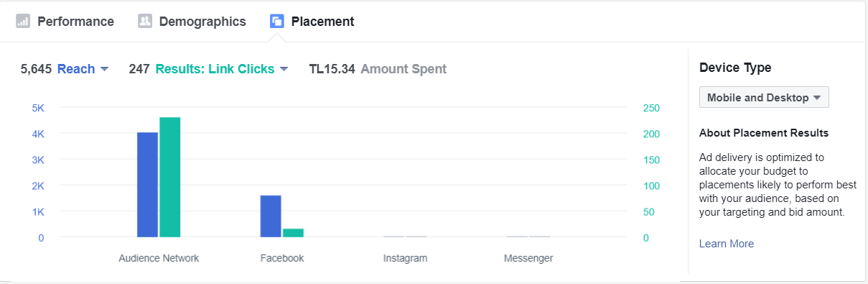The width and height of the screenshot is (868, 284).
Task: Click the TL15.34 Amount Spent figure
Action: (x=378, y=69)
